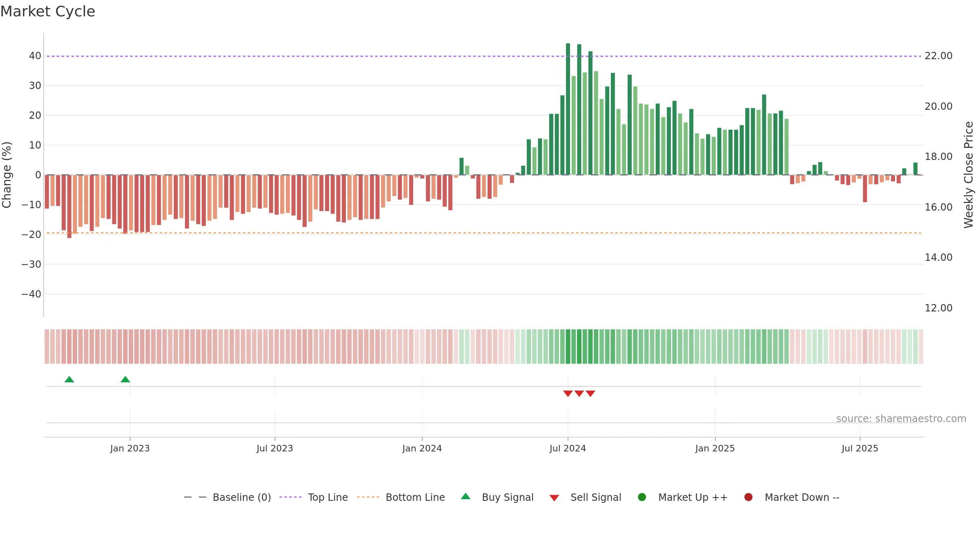Click the Jan 2025 x-axis label
Image resolution: width=980 pixels, height=551 pixels.
[x=715, y=448]
